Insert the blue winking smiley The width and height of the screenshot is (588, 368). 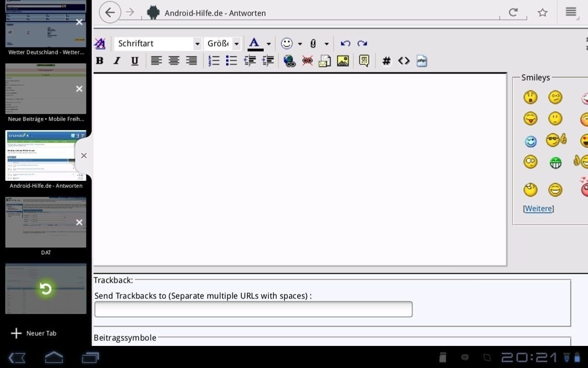pos(531,141)
